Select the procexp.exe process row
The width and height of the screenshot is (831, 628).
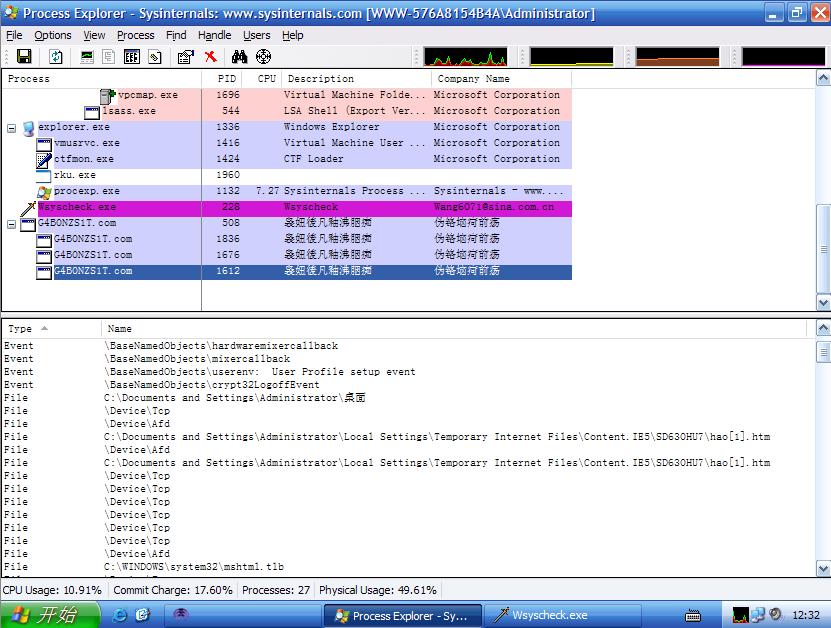tap(287, 191)
